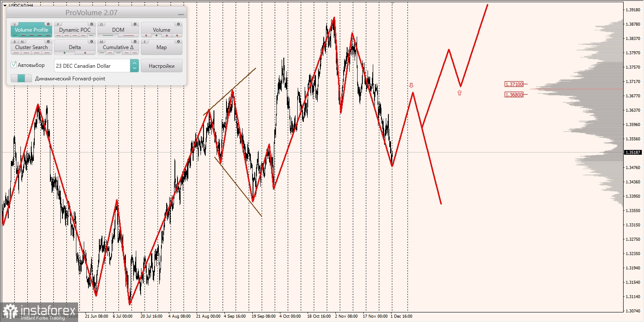
Task: Switch to Cumulative Δ mode
Action: point(118,47)
